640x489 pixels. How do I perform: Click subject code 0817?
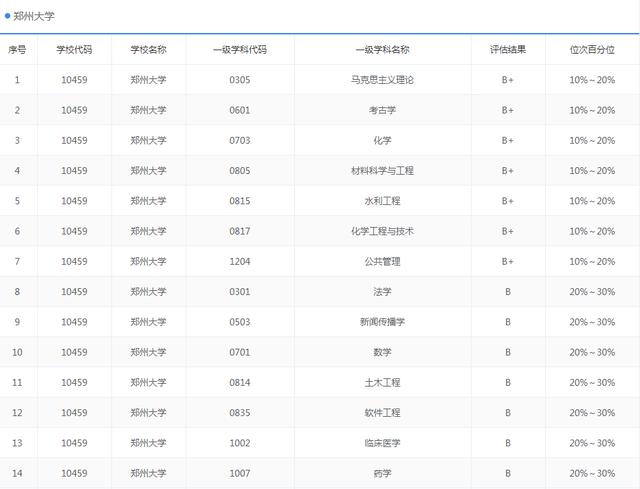pos(240,231)
